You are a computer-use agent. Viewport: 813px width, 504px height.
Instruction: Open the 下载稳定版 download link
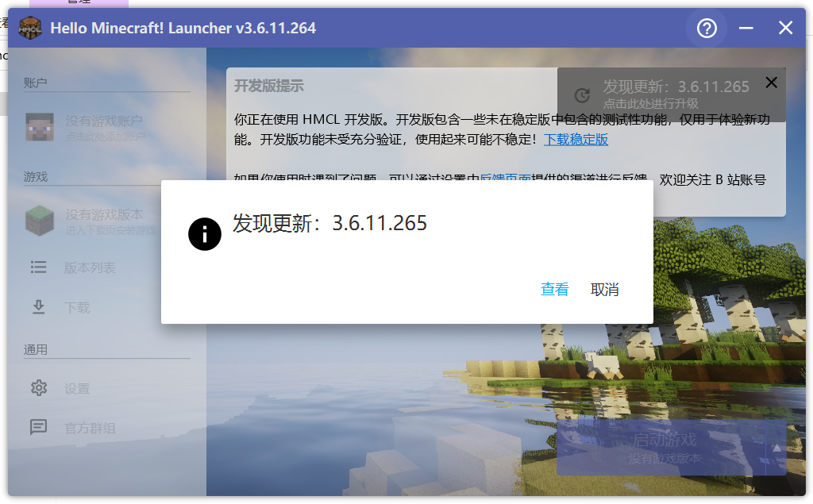click(576, 140)
